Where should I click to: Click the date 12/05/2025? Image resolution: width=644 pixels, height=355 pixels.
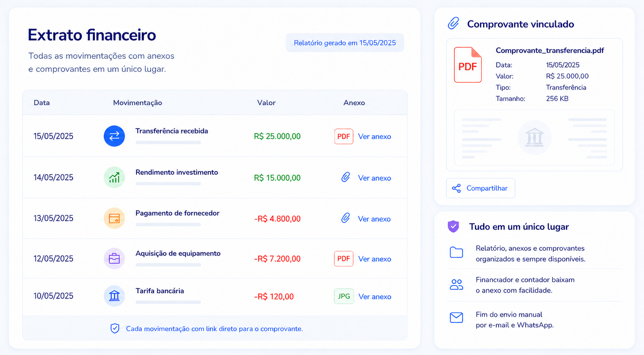tap(53, 259)
